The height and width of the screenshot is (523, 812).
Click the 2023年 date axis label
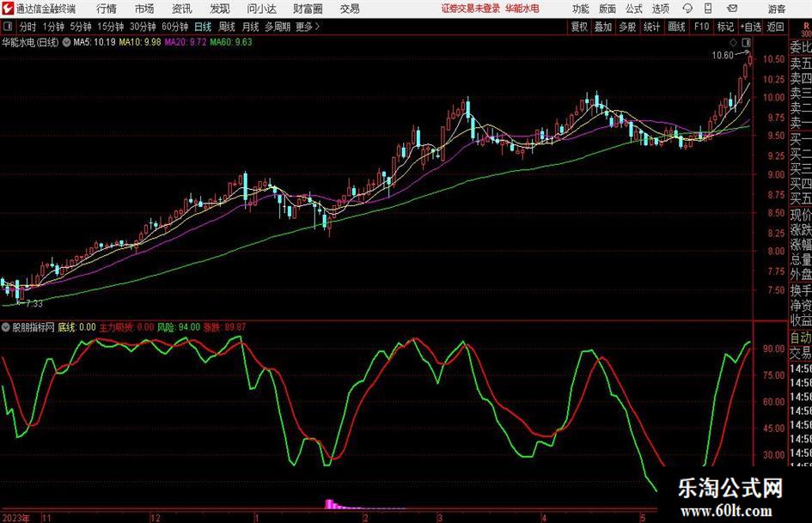16,518
